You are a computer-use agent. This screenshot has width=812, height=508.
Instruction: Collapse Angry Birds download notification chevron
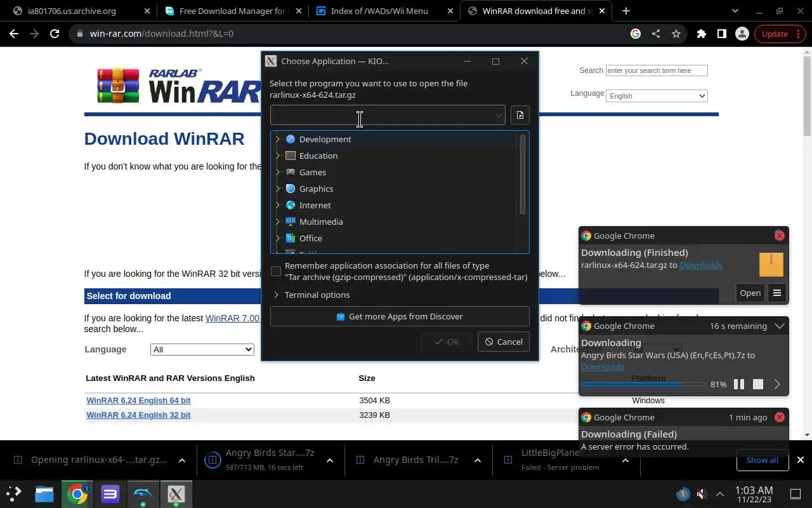780,326
